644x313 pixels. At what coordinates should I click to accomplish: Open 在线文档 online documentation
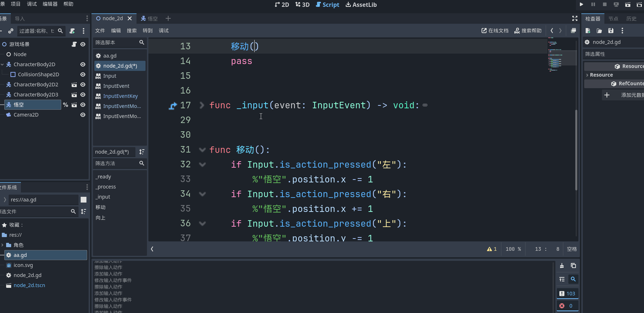point(495,31)
